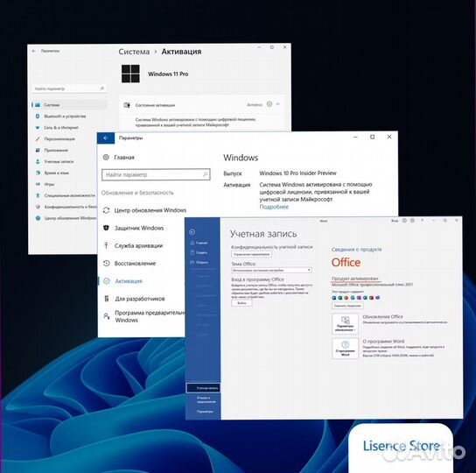Collapse the Состояние активации section chevron
Viewport: 476px width, 473px height.
[277, 104]
